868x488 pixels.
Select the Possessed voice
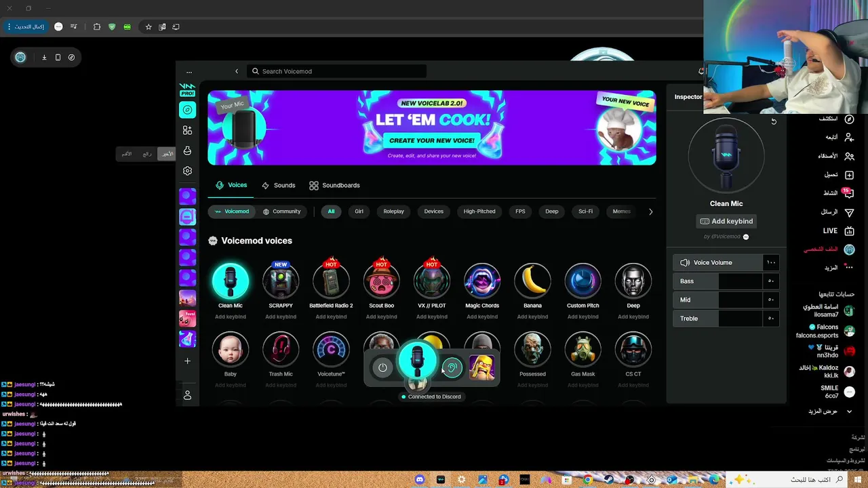pyautogui.click(x=532, y=350)
